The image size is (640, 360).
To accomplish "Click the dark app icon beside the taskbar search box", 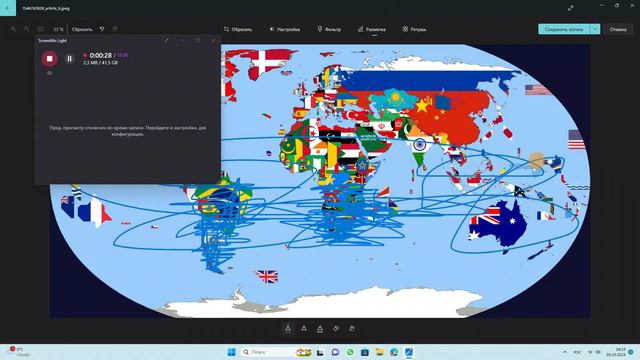I will point(320,352).
